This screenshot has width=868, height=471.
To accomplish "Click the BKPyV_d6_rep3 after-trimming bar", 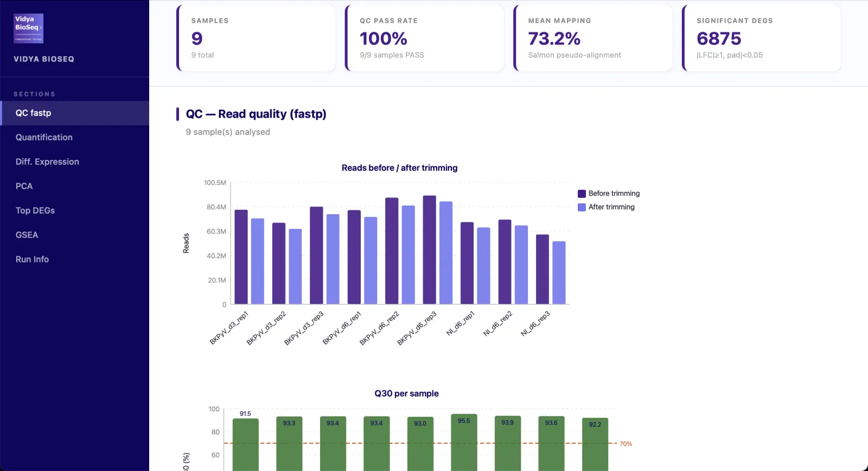I will tap(446, 253).
